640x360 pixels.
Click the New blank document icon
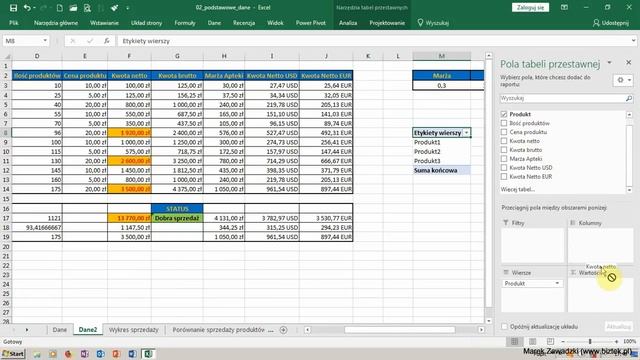[x=60, y=8]
